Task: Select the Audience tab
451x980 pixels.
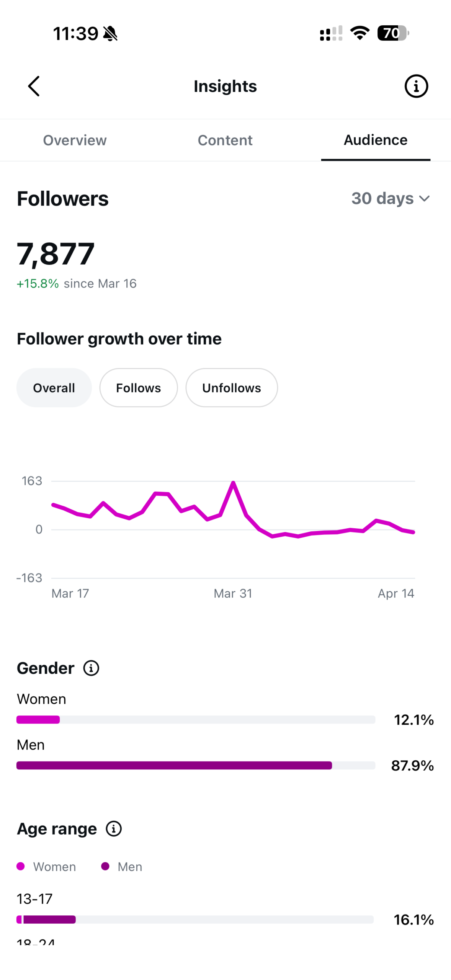Action: [375, 140]
